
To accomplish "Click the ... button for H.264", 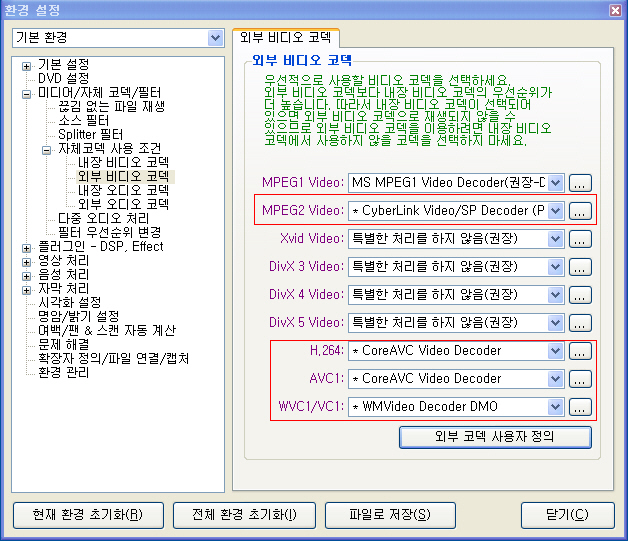I will 580,351.
